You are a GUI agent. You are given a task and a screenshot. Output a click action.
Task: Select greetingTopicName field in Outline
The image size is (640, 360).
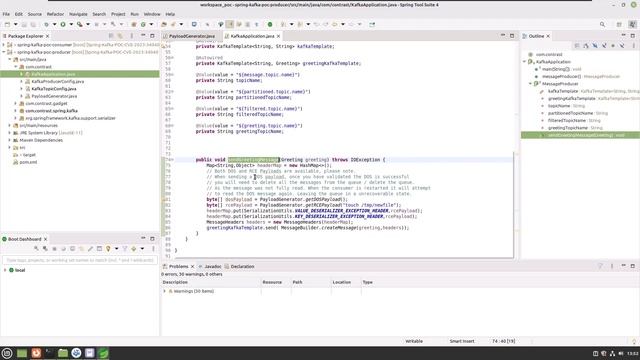[x=568, y=128]
